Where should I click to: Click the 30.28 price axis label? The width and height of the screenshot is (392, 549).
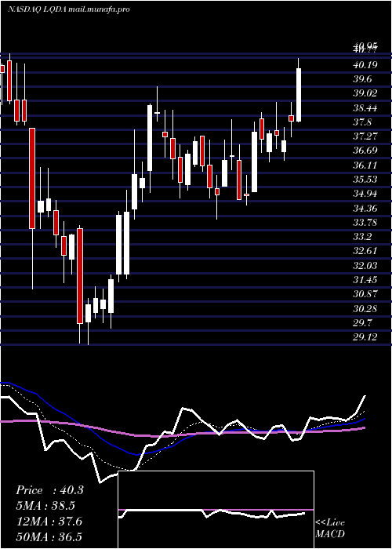click(365, 309)
